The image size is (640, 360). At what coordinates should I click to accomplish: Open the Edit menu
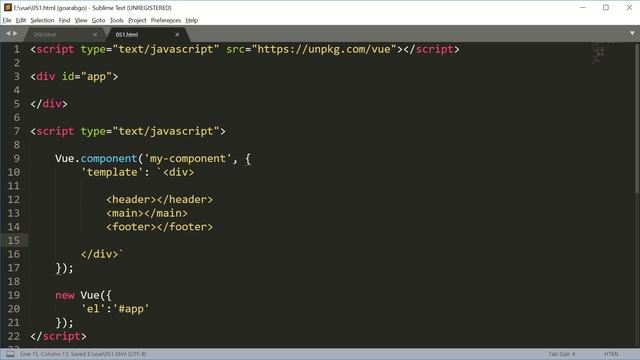21,20
